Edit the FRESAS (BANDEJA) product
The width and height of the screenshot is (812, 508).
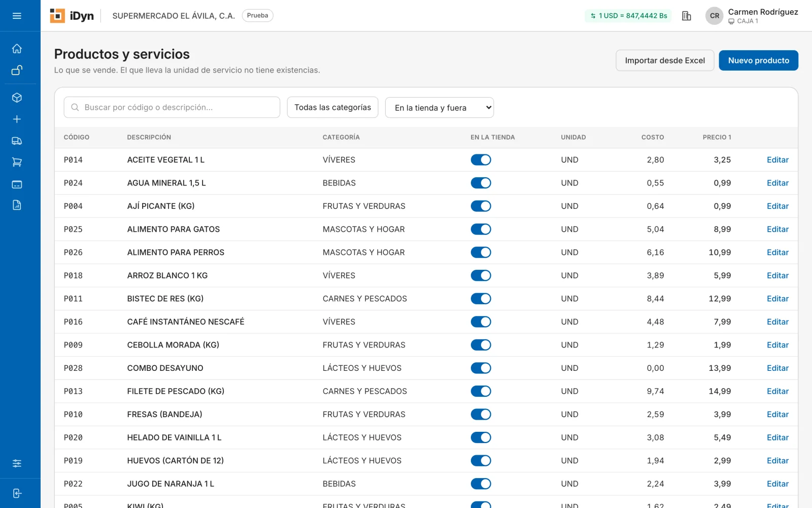tap(777, 415)
